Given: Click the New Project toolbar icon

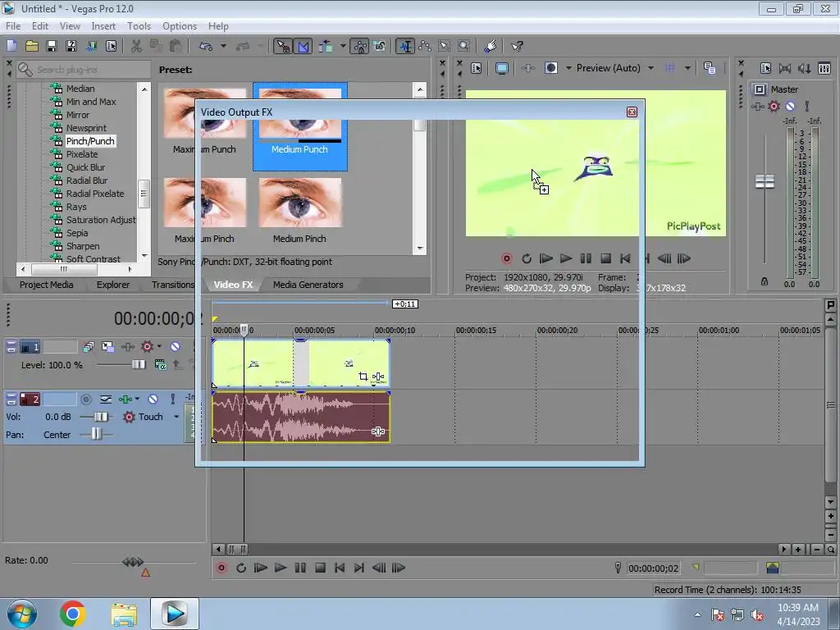Looking at the screenshot, I should click(11, 46).
